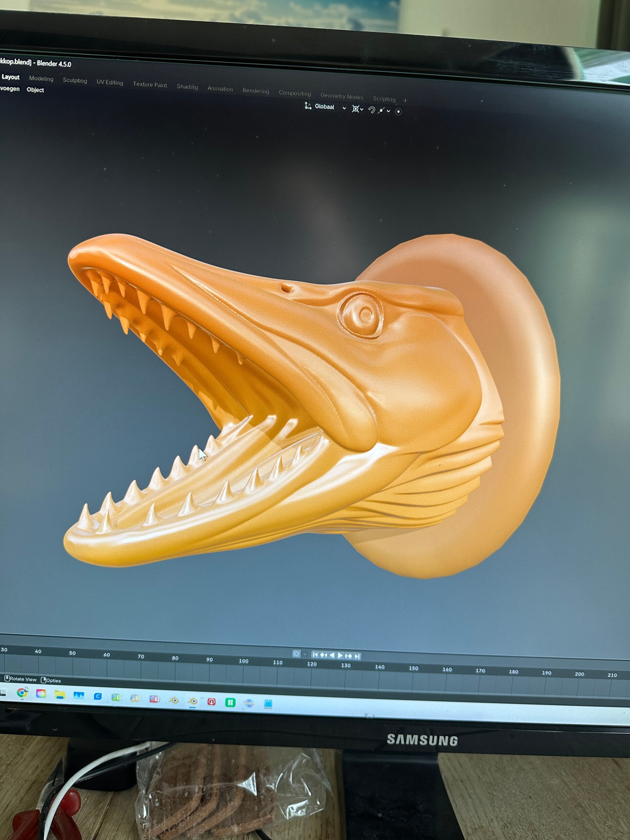Jump to the timeline start frame

click(x=315, y=654)
